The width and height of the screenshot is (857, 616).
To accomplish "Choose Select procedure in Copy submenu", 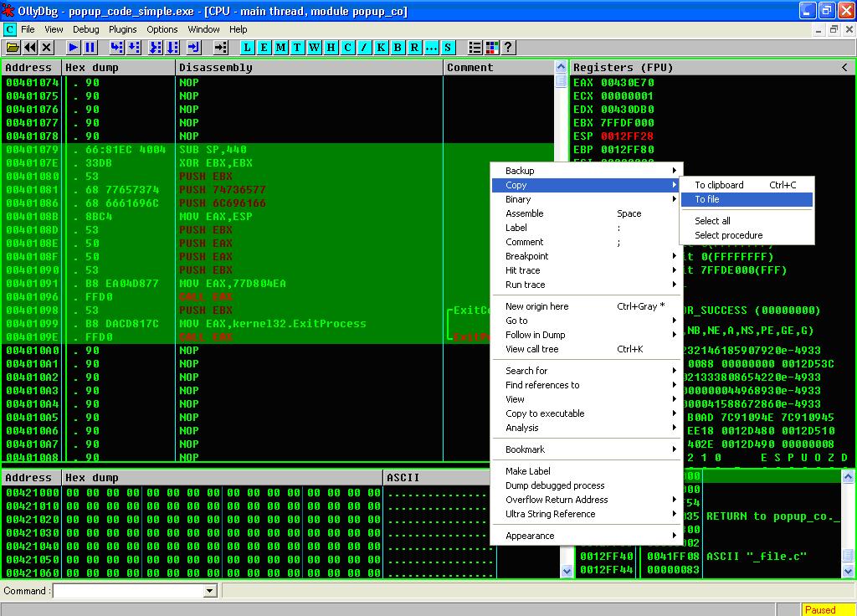I will (x=747, y=235).
